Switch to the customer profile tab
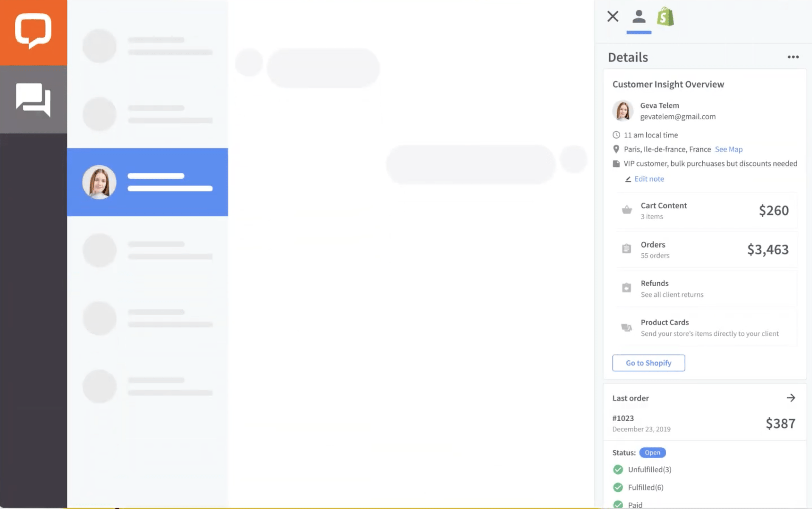 pos(639,17)
